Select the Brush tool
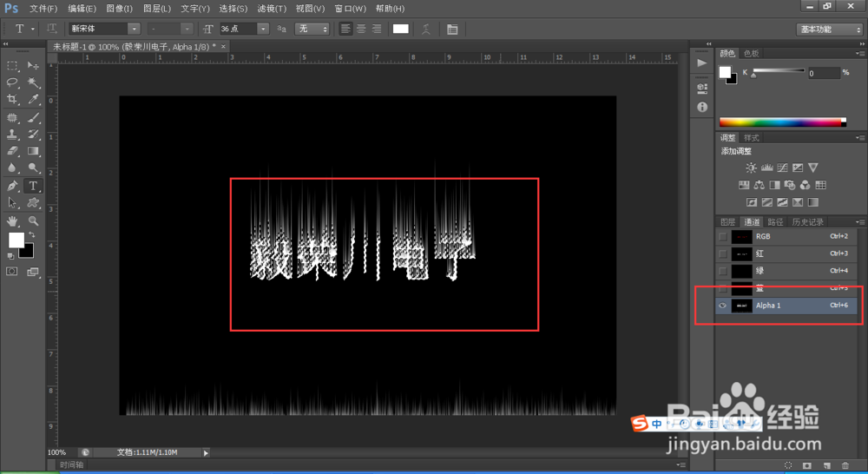The width and height of the screenshot is (868, 474). 33,117
